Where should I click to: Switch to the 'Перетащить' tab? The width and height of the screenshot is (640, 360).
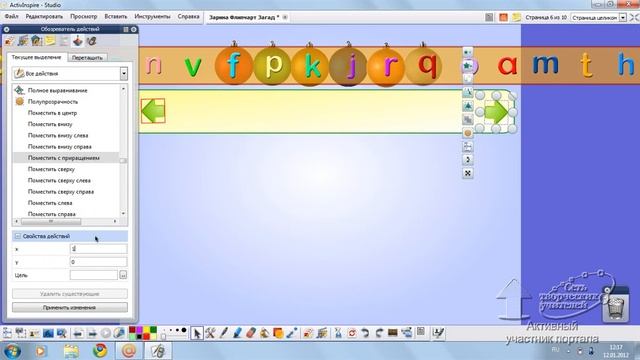[87, 58]
